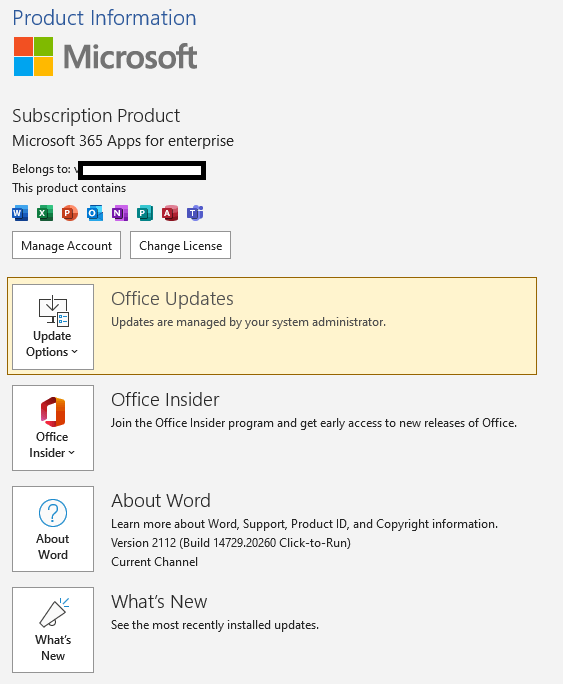Click 'Microsoft 365 Apps for enterprise' text
Image resolution: width=563 pixels, height=684 pixels.
[123, 141]
